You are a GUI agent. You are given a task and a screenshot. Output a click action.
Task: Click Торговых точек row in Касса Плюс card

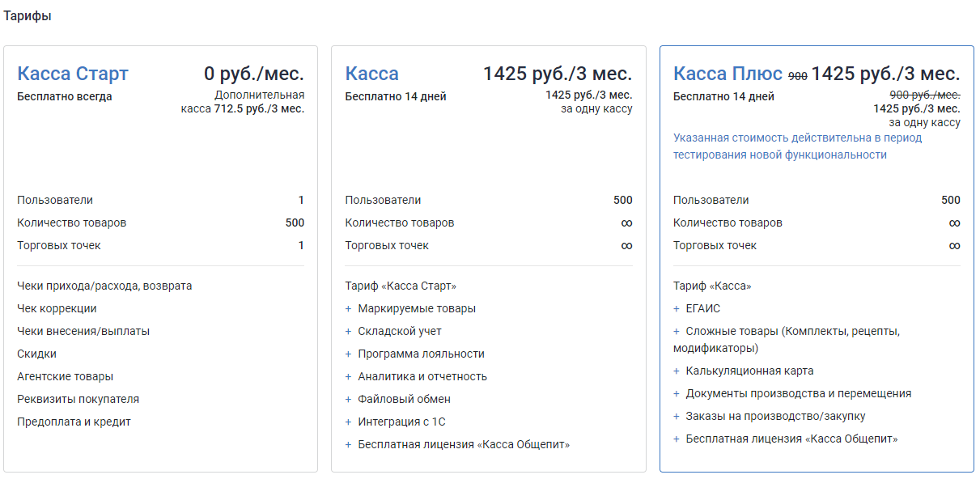pyautogui.click(x=817, y=245)
